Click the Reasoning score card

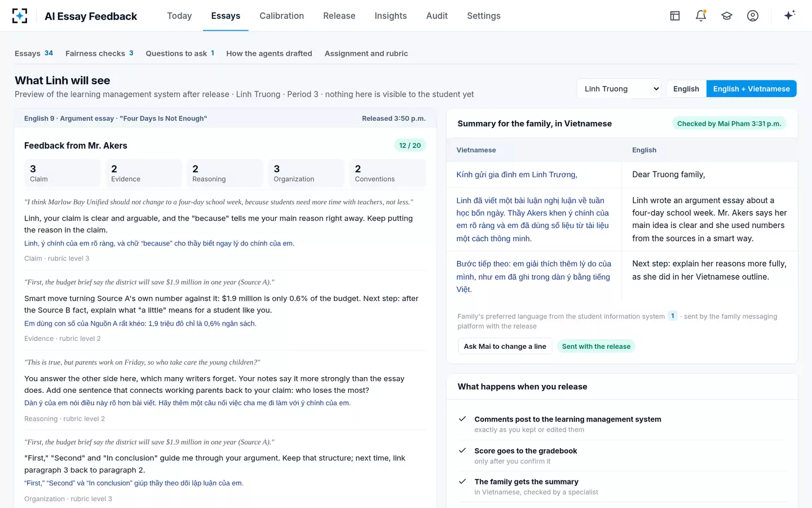pos(225,173)
